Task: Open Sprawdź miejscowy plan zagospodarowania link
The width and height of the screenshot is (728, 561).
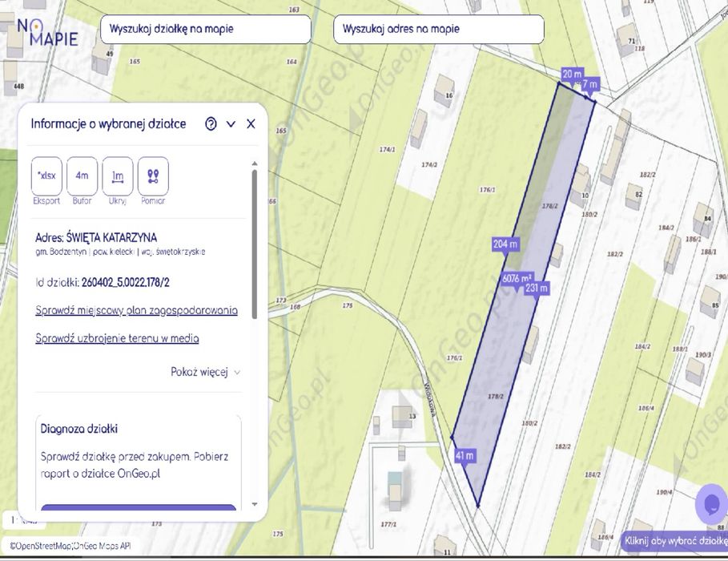Action: (x=136, y=310)
